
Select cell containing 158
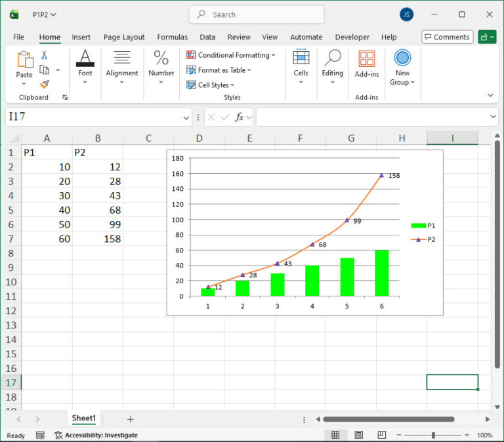click(x=98, y=239)
